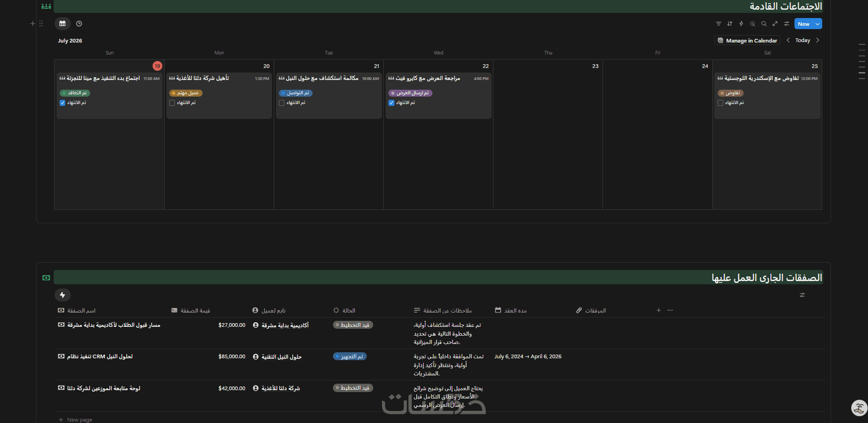Open the CRM deal row title
This screenshot has height=423, width=868.
(x=100, y=357)
